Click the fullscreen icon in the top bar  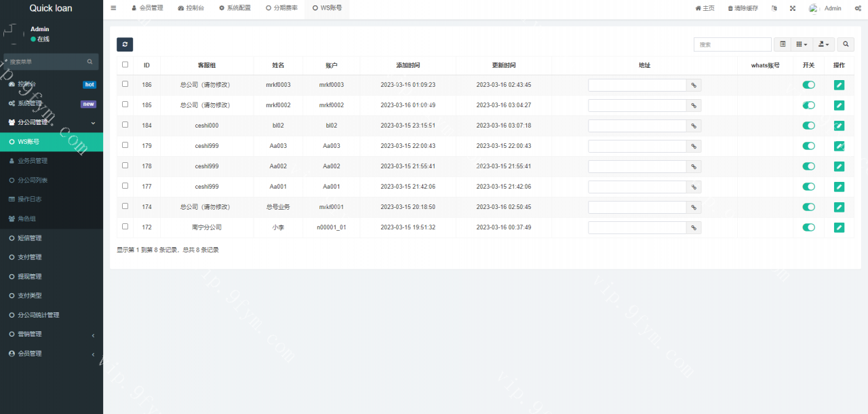tap(793, 8)
